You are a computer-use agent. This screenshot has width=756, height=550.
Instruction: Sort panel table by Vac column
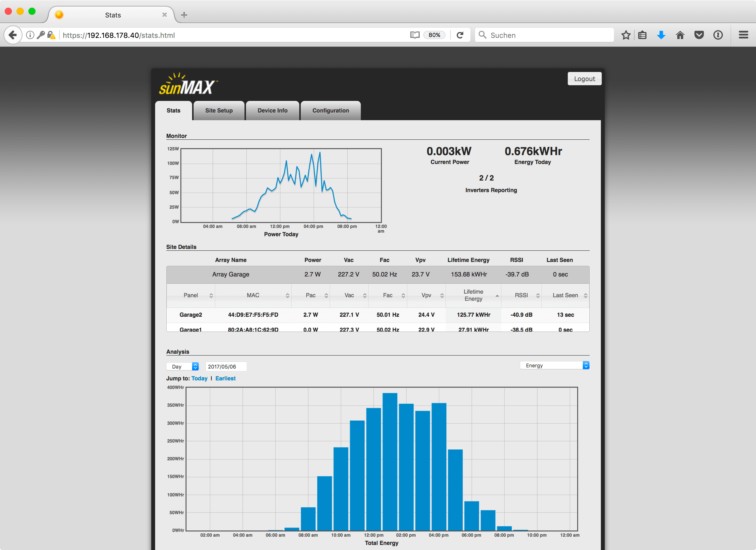349,295
